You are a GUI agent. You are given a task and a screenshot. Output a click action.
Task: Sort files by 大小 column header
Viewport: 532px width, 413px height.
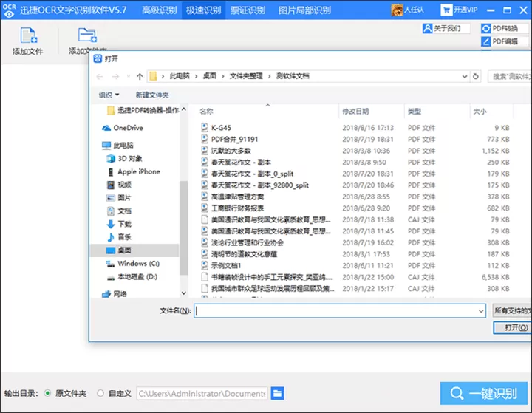click(480, 112)
